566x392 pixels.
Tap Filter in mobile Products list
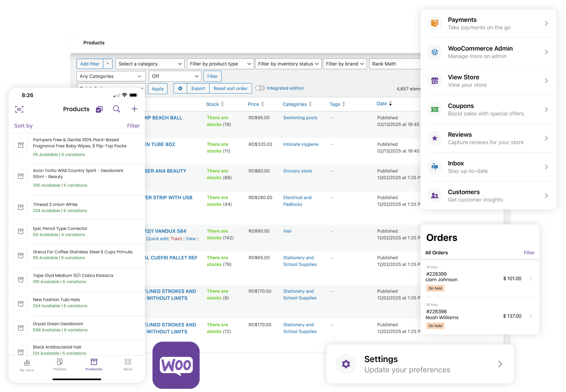(x=133, y=126)
